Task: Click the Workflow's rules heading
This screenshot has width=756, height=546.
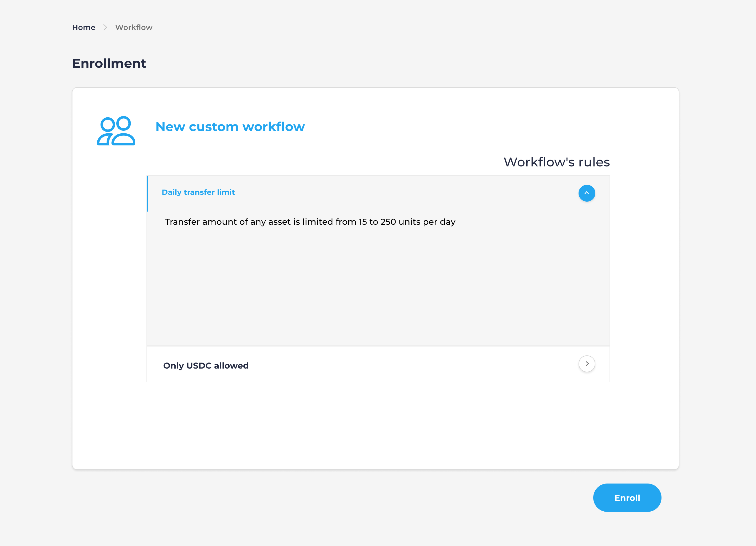Action: tap(556, 162)
